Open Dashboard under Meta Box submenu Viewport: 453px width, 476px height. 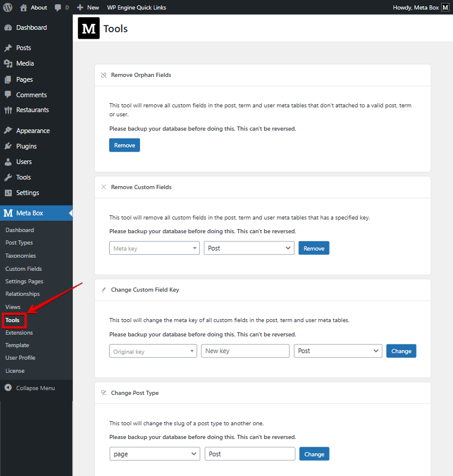pos(20,230)
